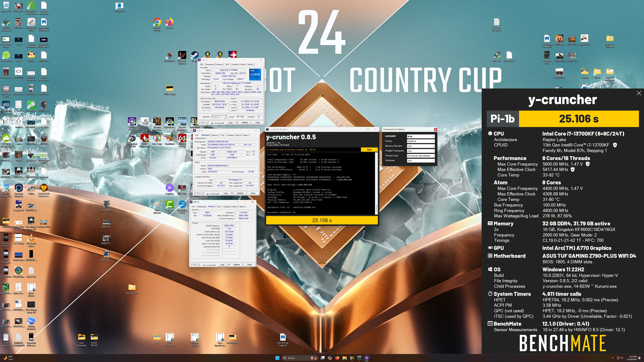Open the Camtasia 2023 desktop shortcut
This screenshot has height=362, width=644.
coord(170,207)
